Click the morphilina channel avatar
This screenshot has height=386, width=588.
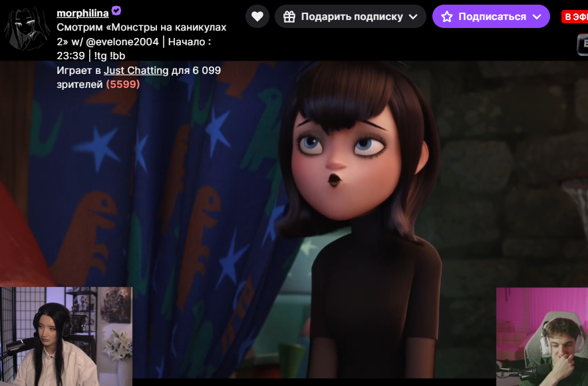pos(27,29)
